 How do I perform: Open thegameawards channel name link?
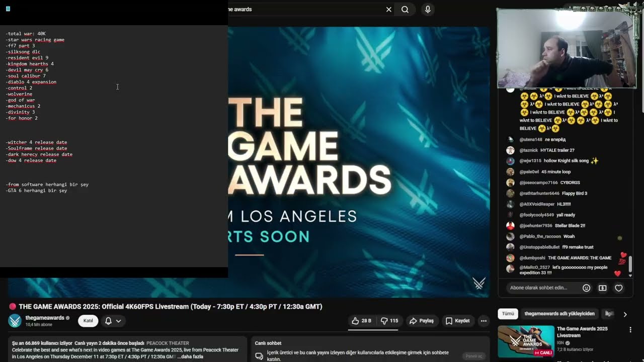tap(45, 318)
